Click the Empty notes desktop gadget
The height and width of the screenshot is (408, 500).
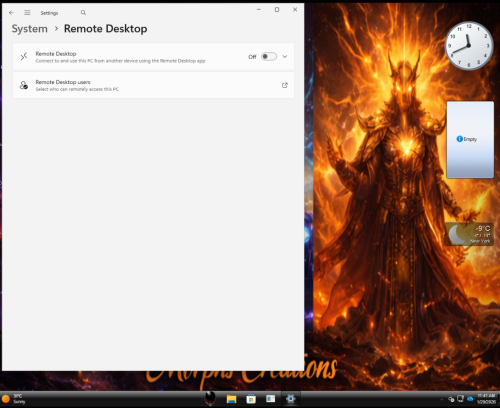[470, 140]
